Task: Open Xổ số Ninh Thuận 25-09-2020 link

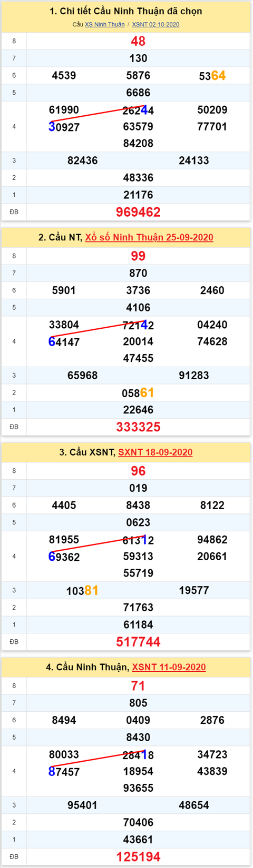Action: tap(149, 237)
